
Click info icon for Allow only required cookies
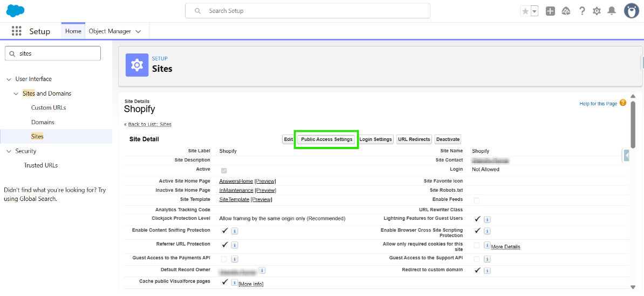[x=487, y=245]
